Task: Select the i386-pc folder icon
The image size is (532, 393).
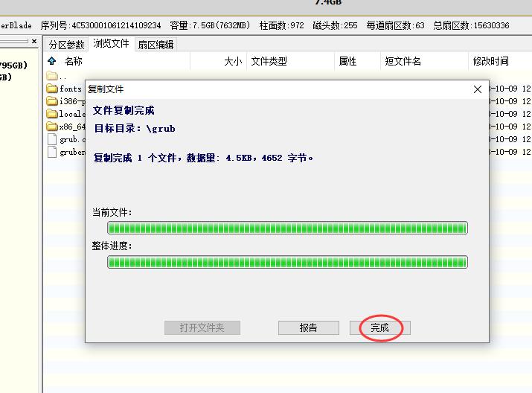Action: click(52, 101)
